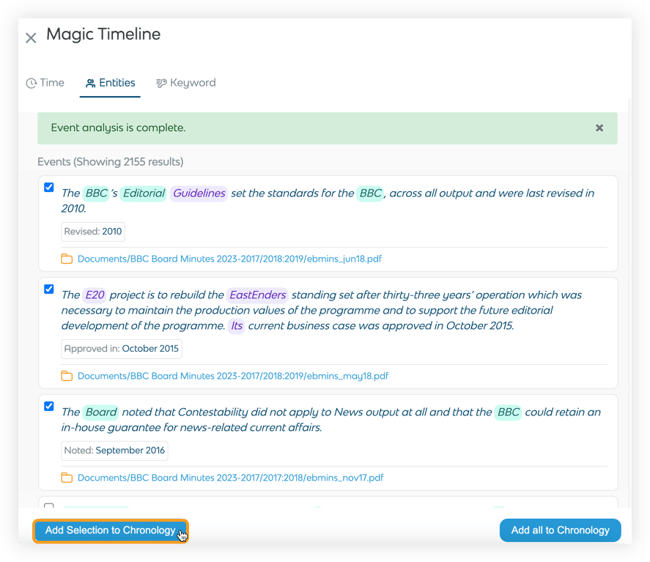Uncheck the Board Contestability event checkbox
Viewport: 650px width, 562px height.
(49, 406)
